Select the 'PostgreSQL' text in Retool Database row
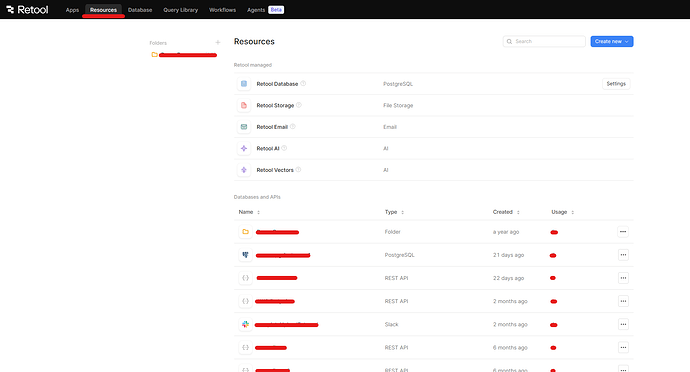 pyautogui.click(x=398, y=84)
